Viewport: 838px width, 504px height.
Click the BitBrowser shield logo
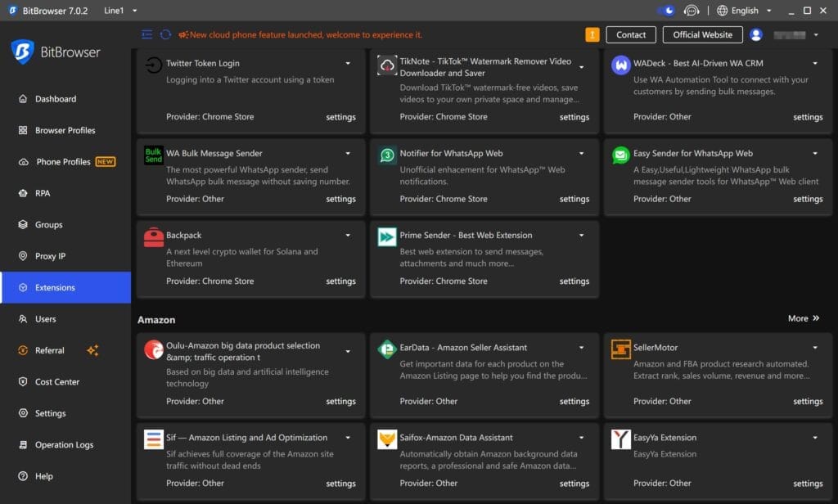[22, 52]
